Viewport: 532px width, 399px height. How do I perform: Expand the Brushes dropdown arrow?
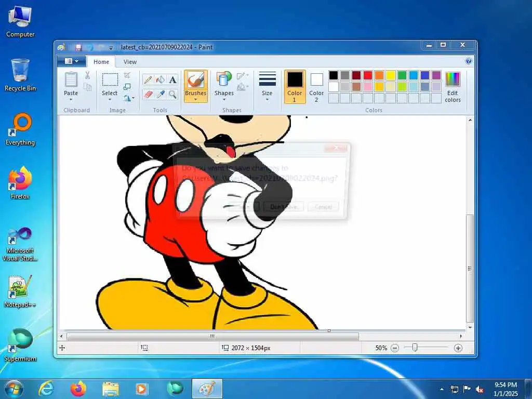coord(195,100)
